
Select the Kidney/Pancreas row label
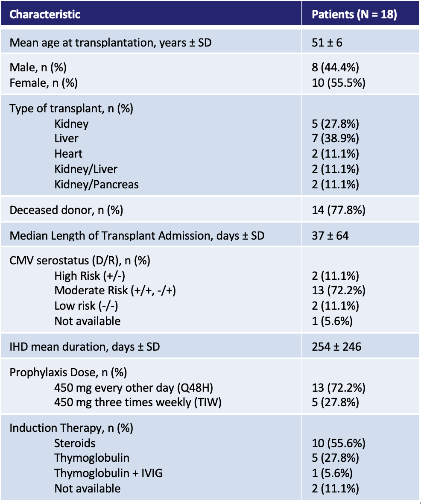pos(96,184)
